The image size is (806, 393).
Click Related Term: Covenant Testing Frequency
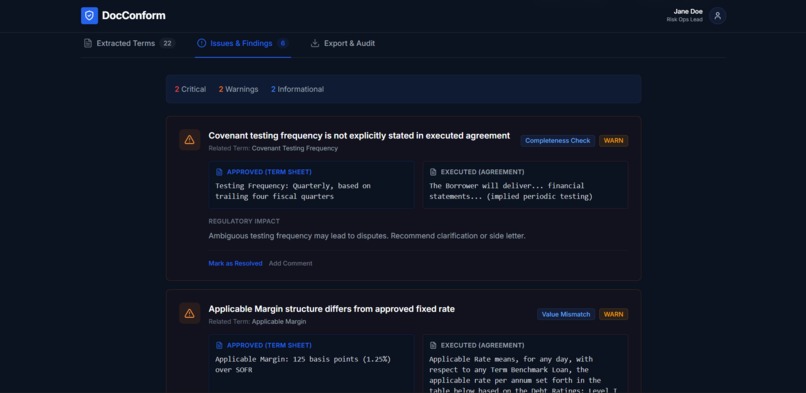coord(273,148)
